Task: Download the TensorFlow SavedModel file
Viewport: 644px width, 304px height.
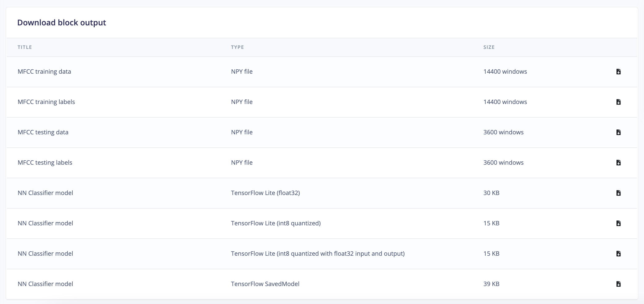Action: (x=618, y=284)
